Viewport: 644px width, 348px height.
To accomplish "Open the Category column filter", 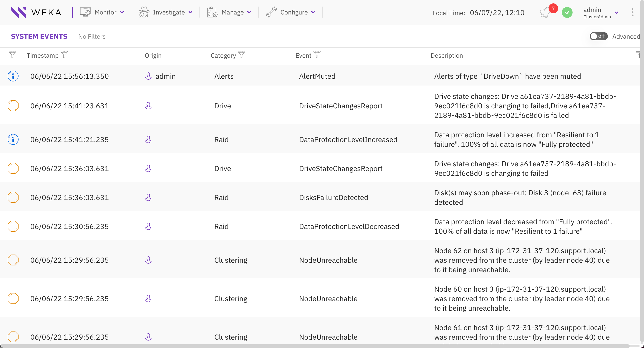I will [x=241, y=54].
